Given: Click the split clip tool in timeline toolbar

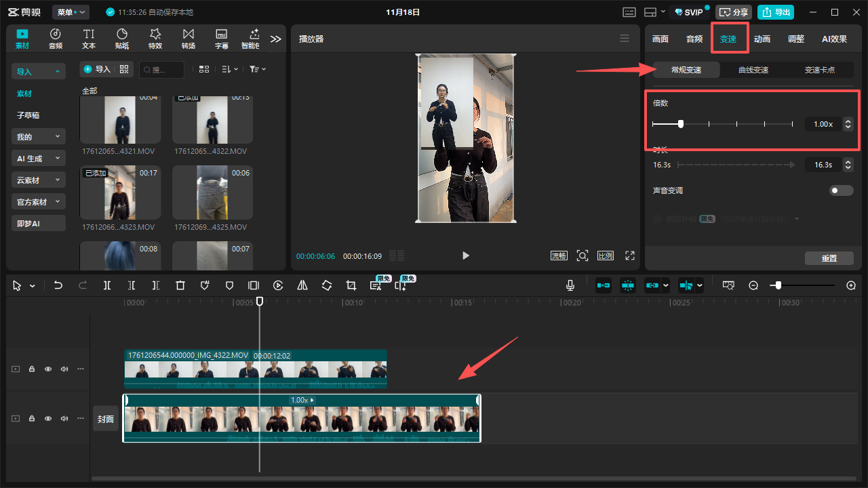Looking at the screenshot, I should 107,285.
